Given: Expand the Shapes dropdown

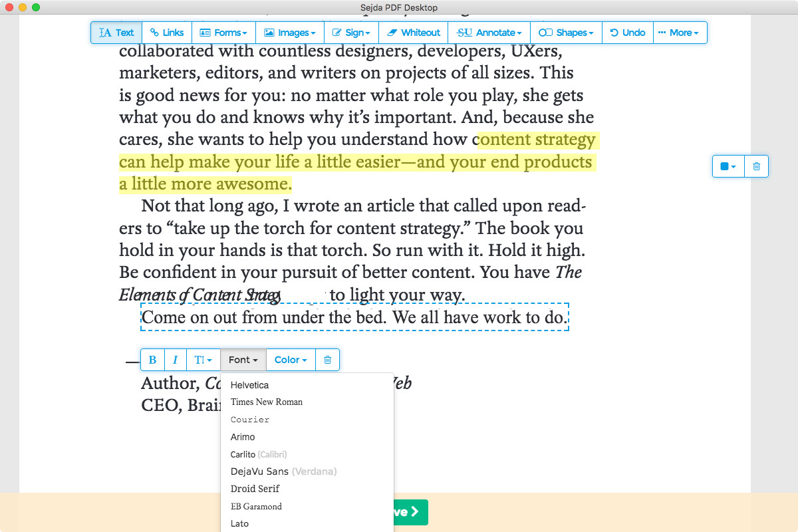Looking at the screenshot, I should tap(566, 33).
